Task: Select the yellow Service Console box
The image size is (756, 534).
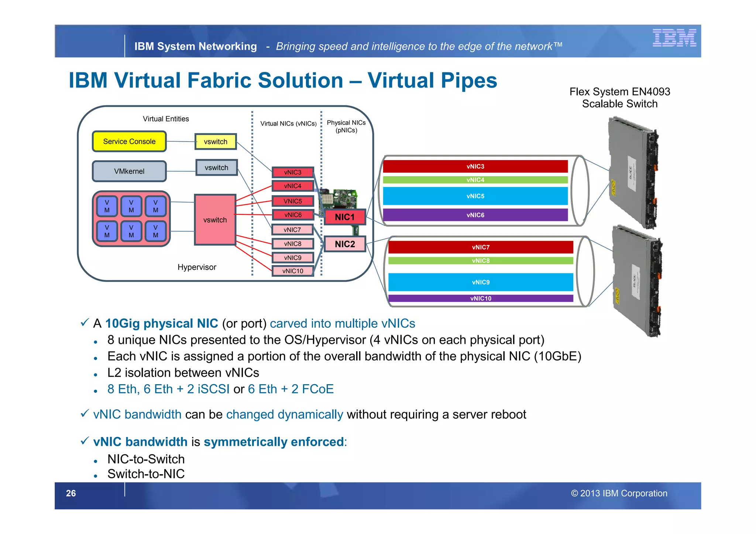Action: tap(129, 141)
